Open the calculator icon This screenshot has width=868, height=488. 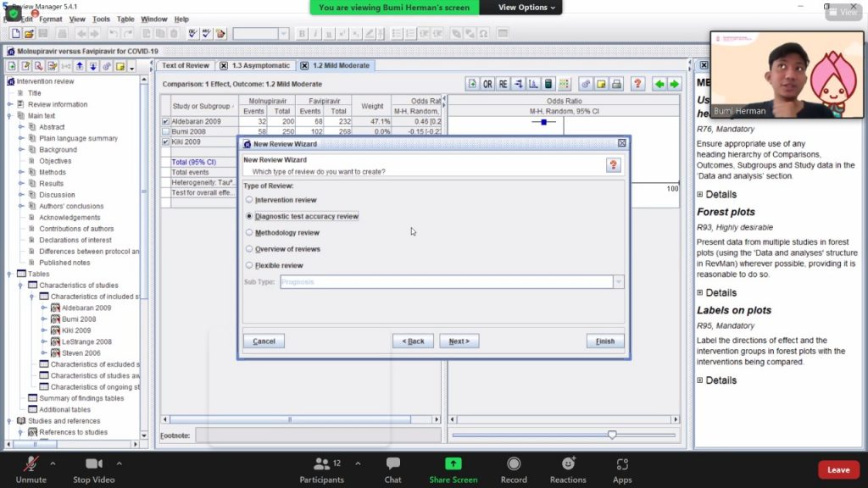point(548,84)
